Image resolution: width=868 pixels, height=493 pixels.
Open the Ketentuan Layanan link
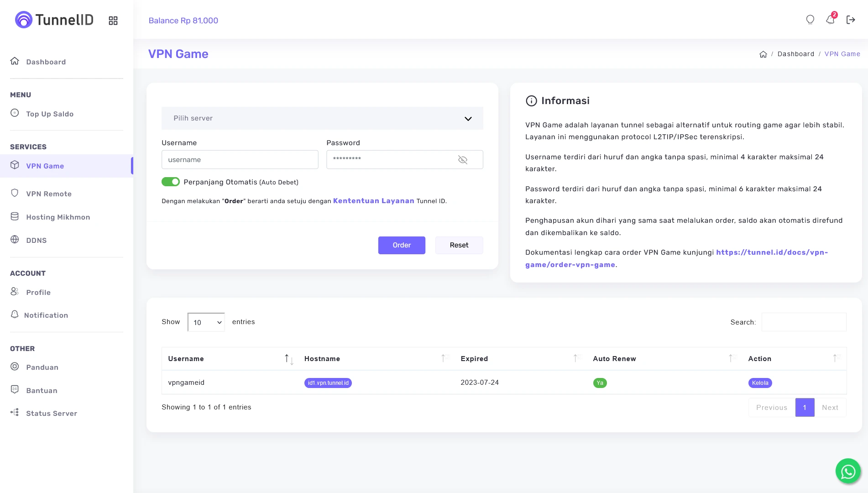373,201
